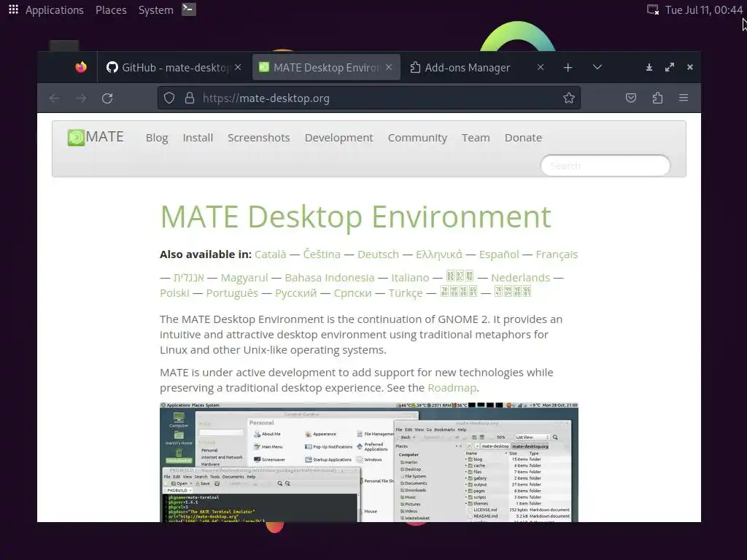
Task: Focus the site Search field
Action: click(x=605, y=166)
